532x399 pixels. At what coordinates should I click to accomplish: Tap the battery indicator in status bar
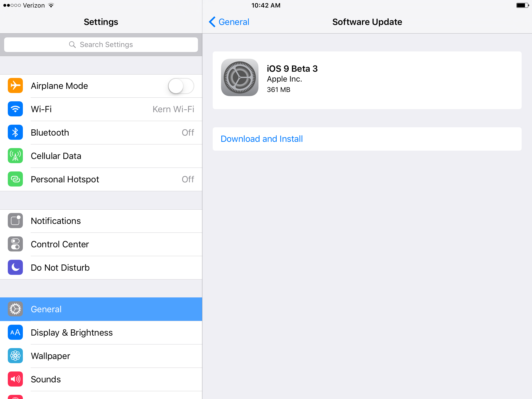tap(523, 5)
